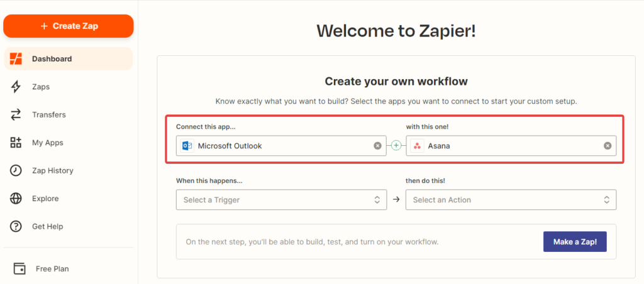Click the Asana logo icon
The width and height of the screenshot is (644, 284).
[x=417, y=146]
